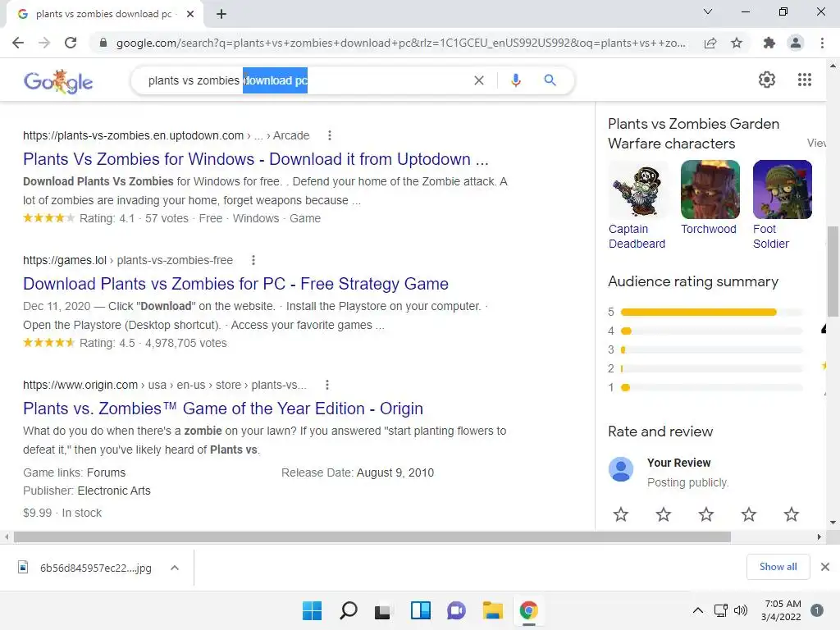Open Plants vs. Zombies Game of the Year Edition link
Image resolution: width=840 pixels, height=630 pixels.
[223, 409]
